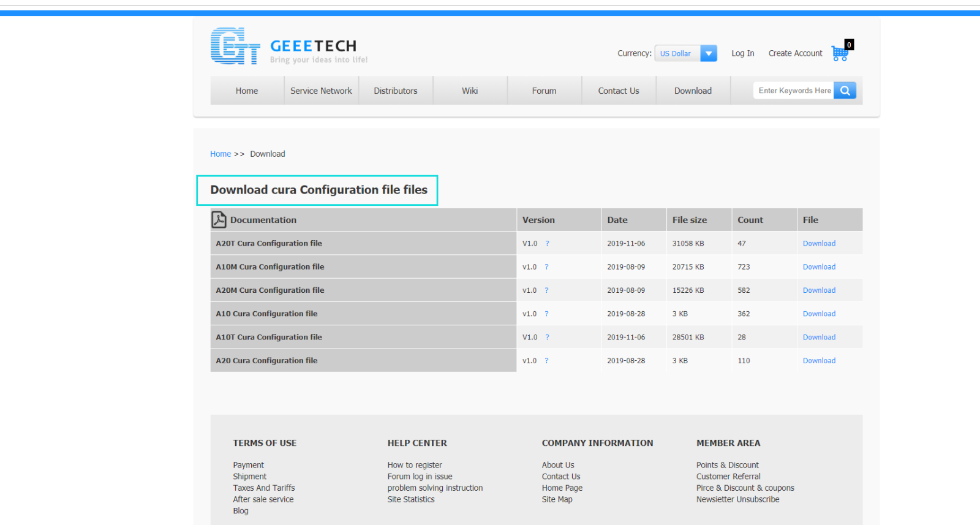
Task: Click the PDF documentation icon
Action: pyautogui.click(x=219, y=219)
